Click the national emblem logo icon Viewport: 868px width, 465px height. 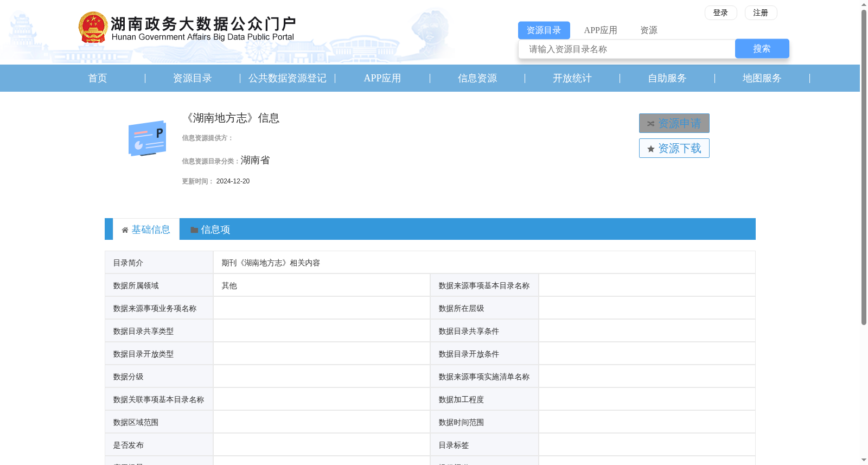(93, 27)
